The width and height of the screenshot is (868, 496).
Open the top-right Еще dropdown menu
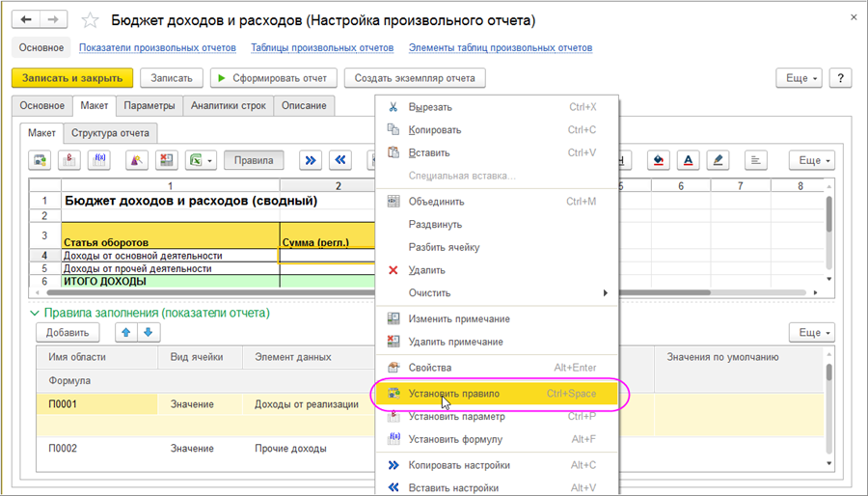click(x=801, y=78)
